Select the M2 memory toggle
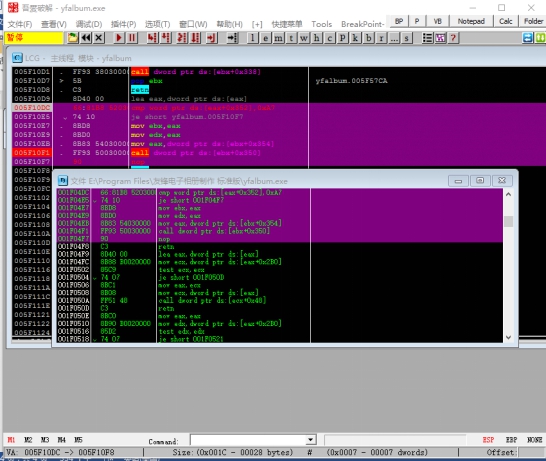Screen dimensions: 546x461 28,440
